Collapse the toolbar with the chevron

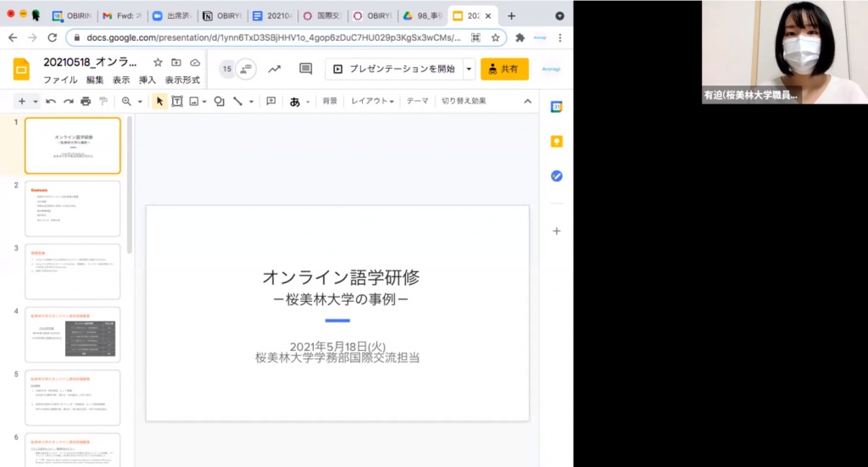[527, 101]
